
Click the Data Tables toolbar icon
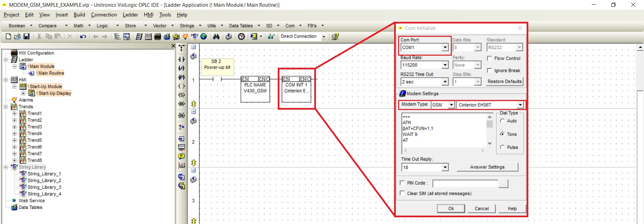(x=167, y=37)
